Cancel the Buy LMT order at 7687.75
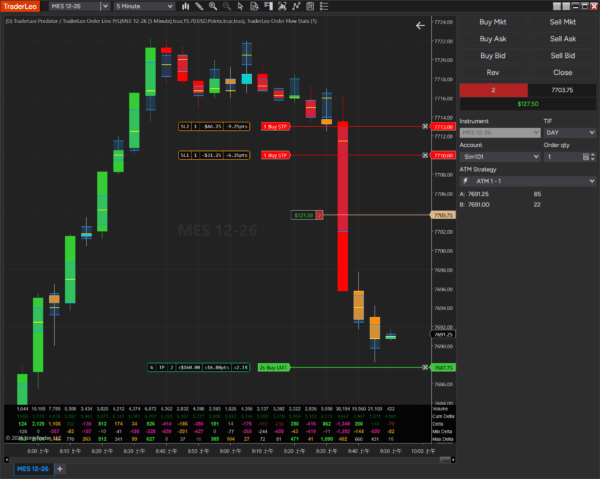 coord(425,367)
